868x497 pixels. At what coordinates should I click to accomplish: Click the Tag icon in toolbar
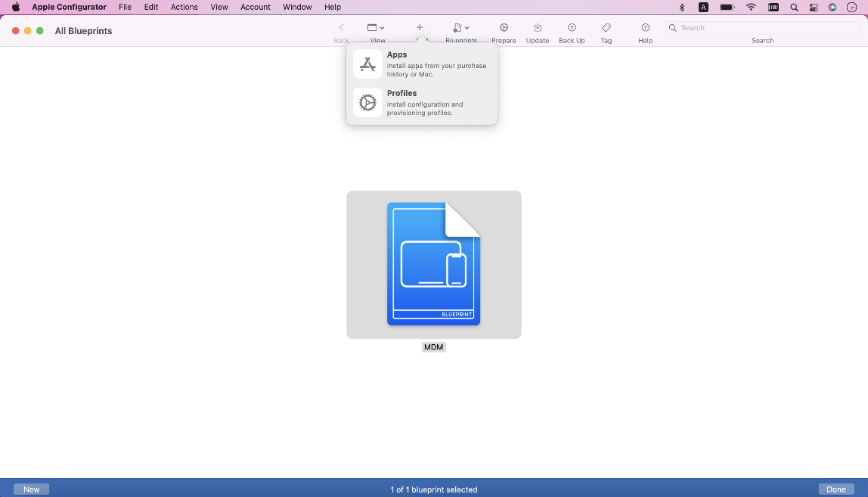(606, 28)
